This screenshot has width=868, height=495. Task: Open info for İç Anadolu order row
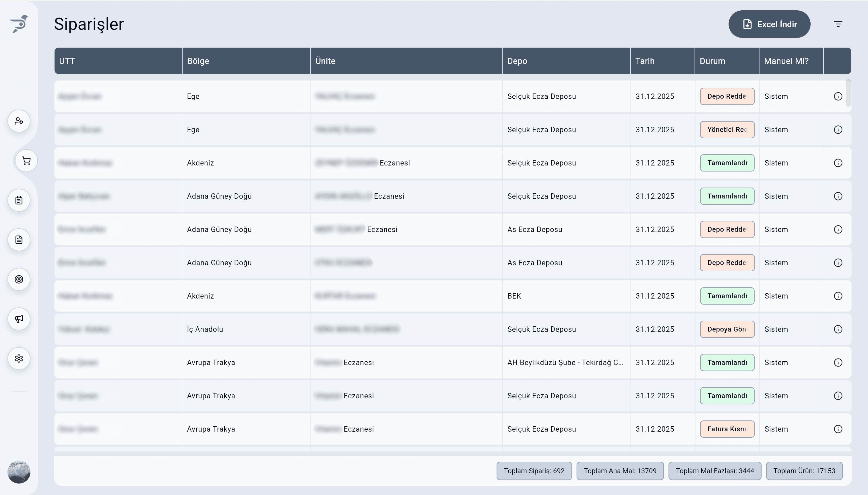pyautogui.click(x=838, y=330)
